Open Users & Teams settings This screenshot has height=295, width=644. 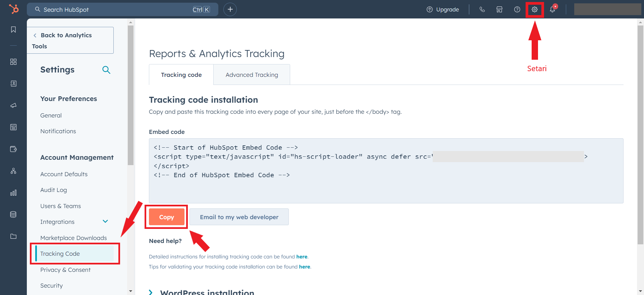tap(61, 206)
